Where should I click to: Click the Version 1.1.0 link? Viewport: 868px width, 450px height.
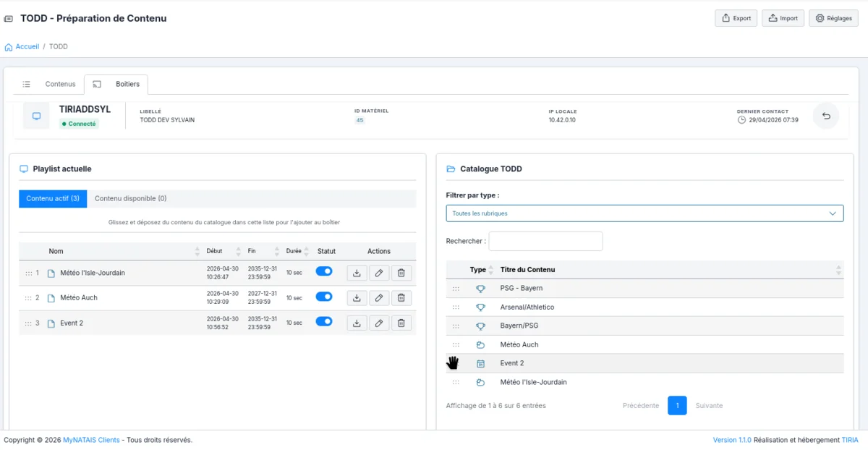pyautogui.click(x=732, y=440)
